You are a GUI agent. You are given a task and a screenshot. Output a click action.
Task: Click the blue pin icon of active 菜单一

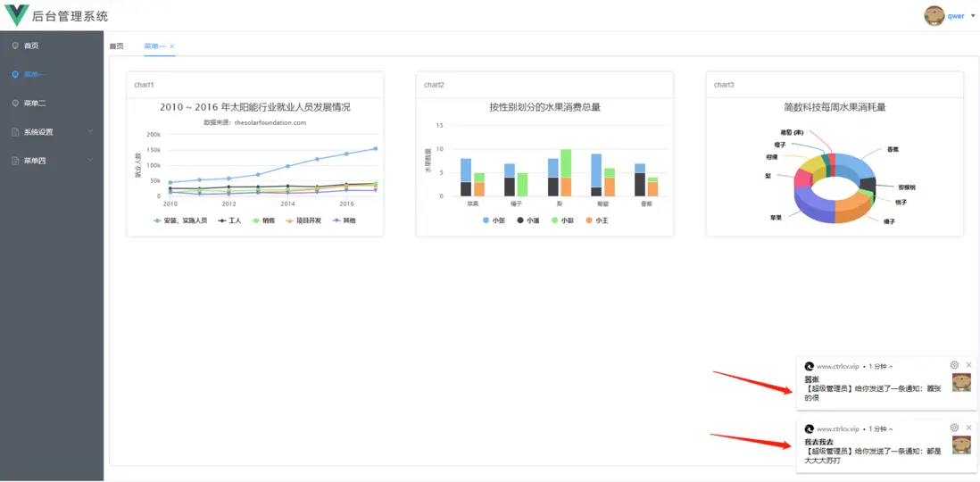point(15,74)
